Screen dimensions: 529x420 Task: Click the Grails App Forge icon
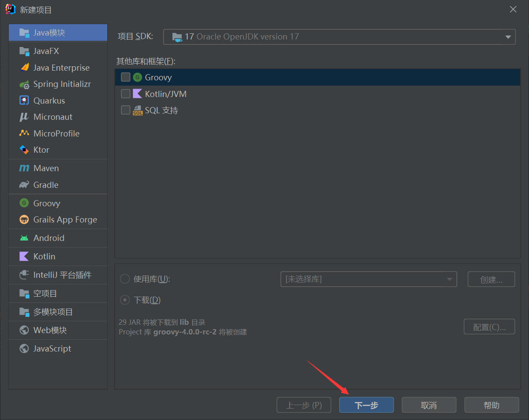24,220
